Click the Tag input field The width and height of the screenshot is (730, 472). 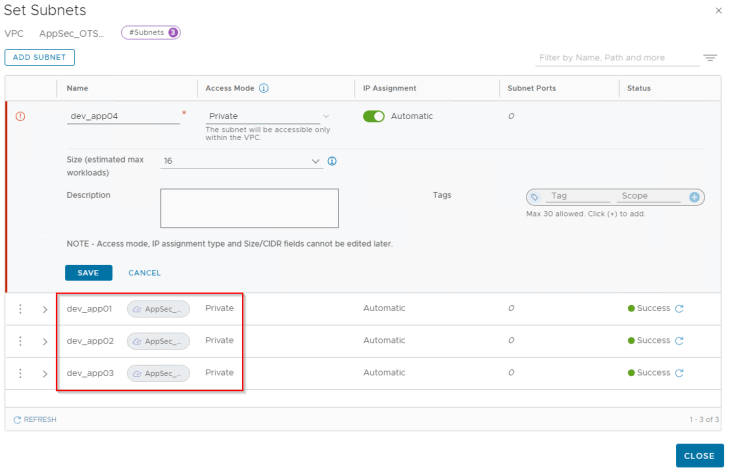576,196
